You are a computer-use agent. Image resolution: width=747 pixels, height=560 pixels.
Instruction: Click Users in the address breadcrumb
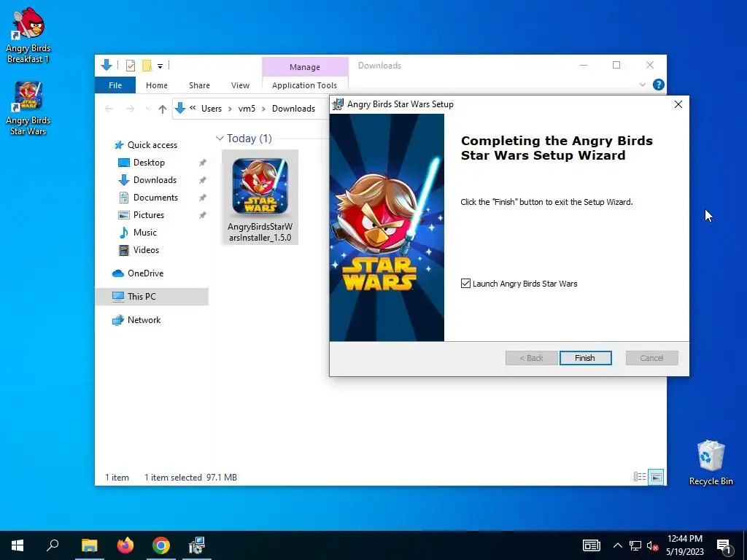tap(212, 109)
